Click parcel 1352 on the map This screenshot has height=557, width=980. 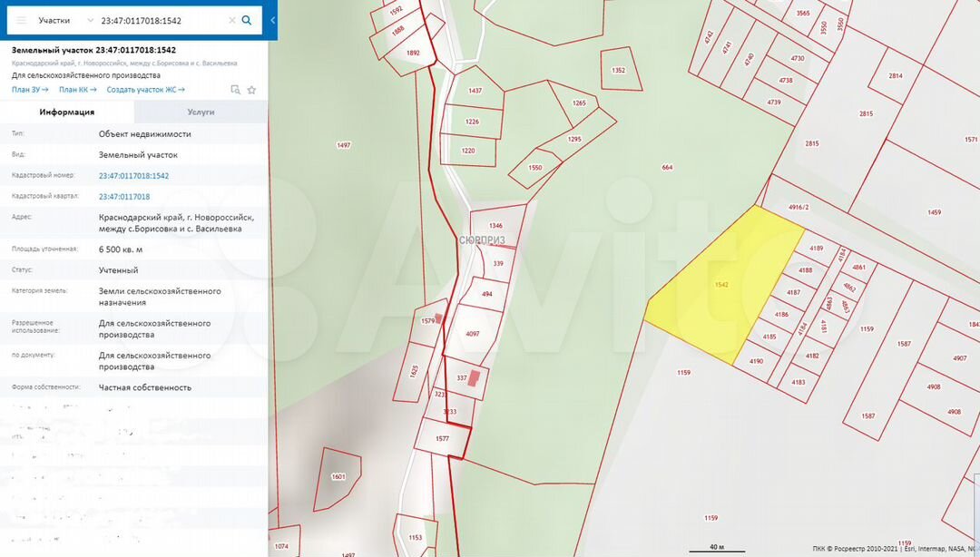(x=619, y=71)
